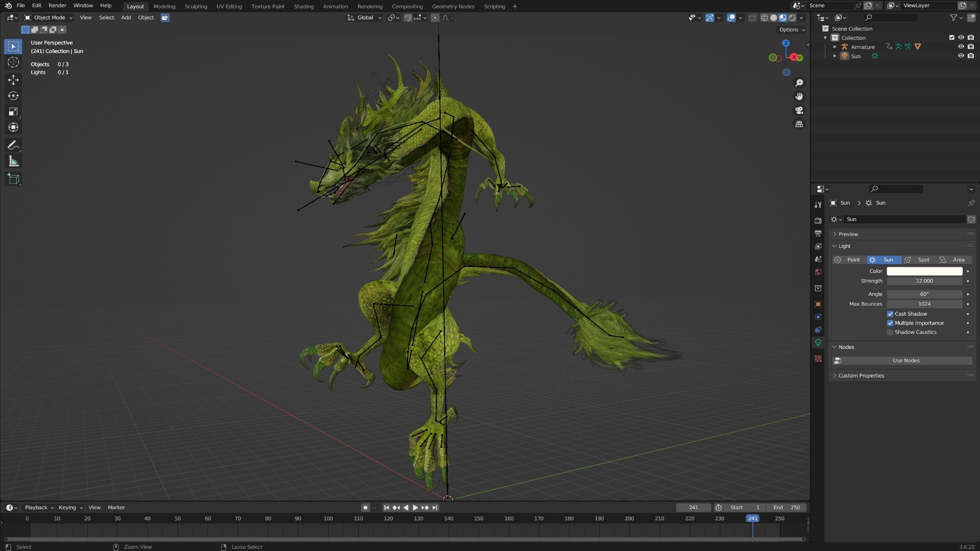Activate the Scale tool
The image size is (980, 551).
[13, 111]
